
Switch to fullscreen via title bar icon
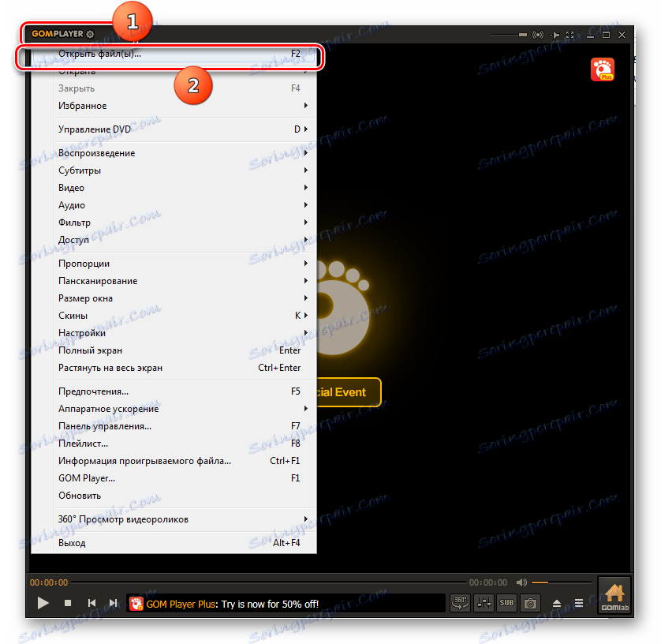(570, 35)
